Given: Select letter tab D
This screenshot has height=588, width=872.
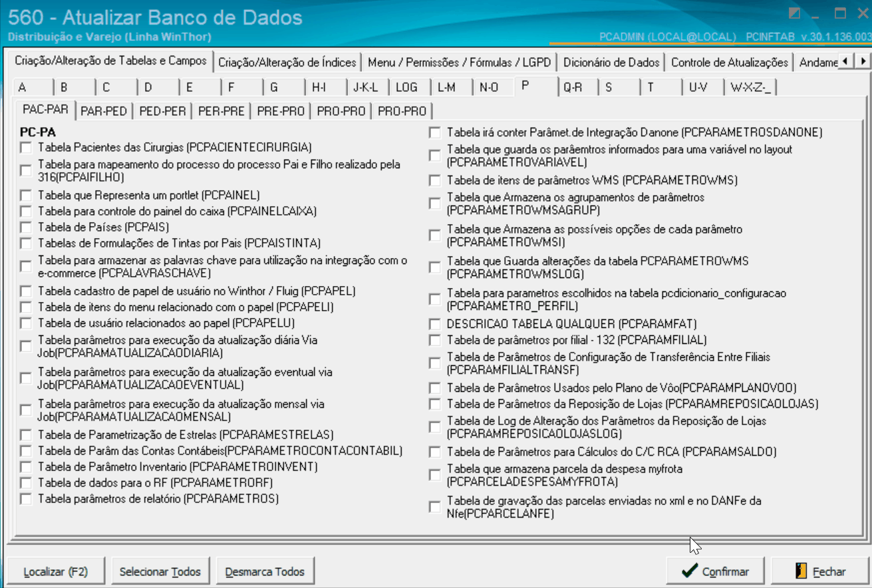Looking at the screenshot, I should [x=158, y=88].
